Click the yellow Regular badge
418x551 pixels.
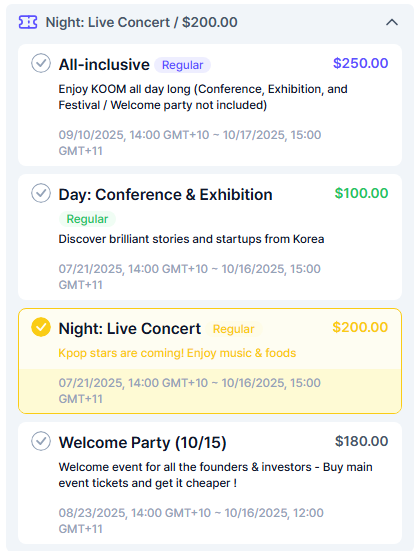pyautogui.click(x=234, y=329)
